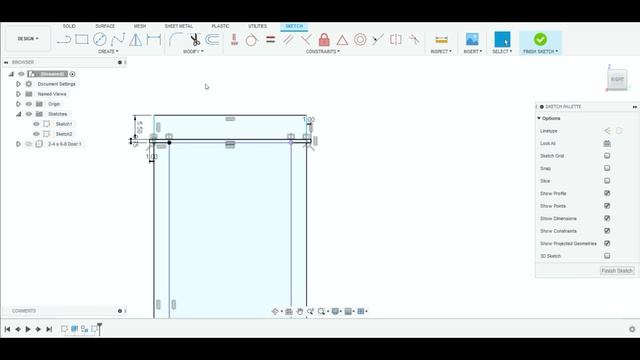
Task: Toggle the Slice checkbox
Action: tap(607, 181)
